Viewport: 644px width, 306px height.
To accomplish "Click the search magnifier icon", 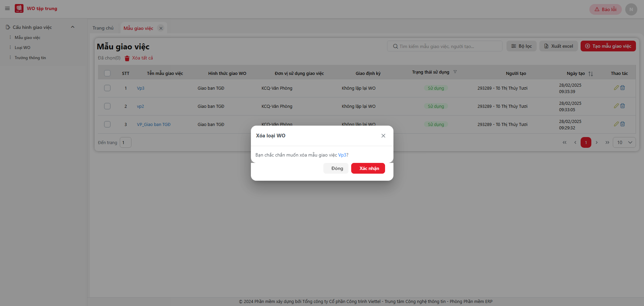I will [x=395, y=46].
